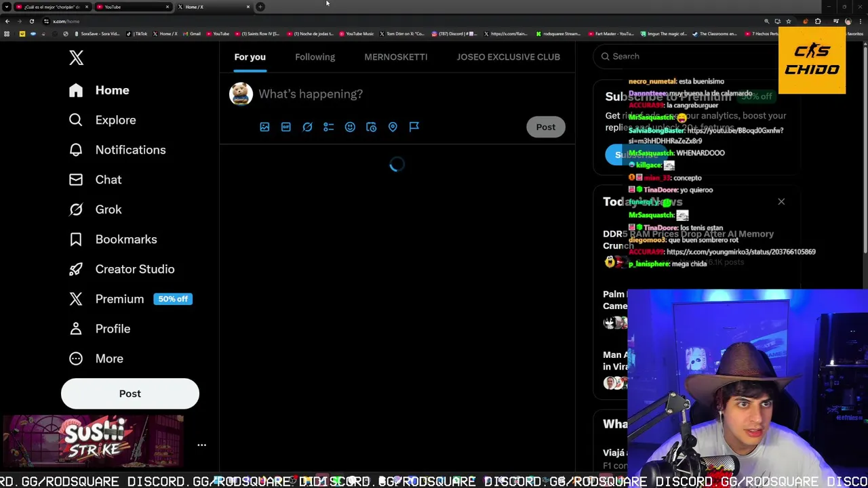Image resolution: width=868 pixels, height=488 pixels.
Task: Open the Premium page
Action: coord(106,299)
